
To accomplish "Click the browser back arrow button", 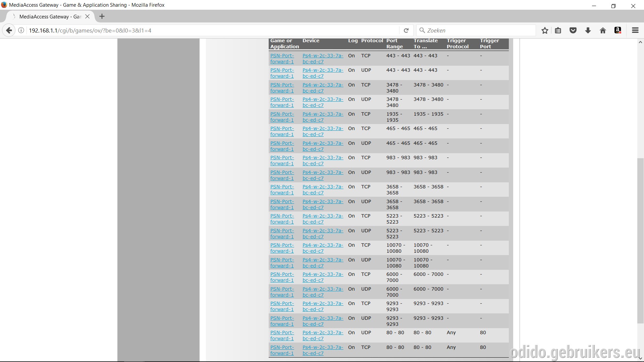I will 9,31.
